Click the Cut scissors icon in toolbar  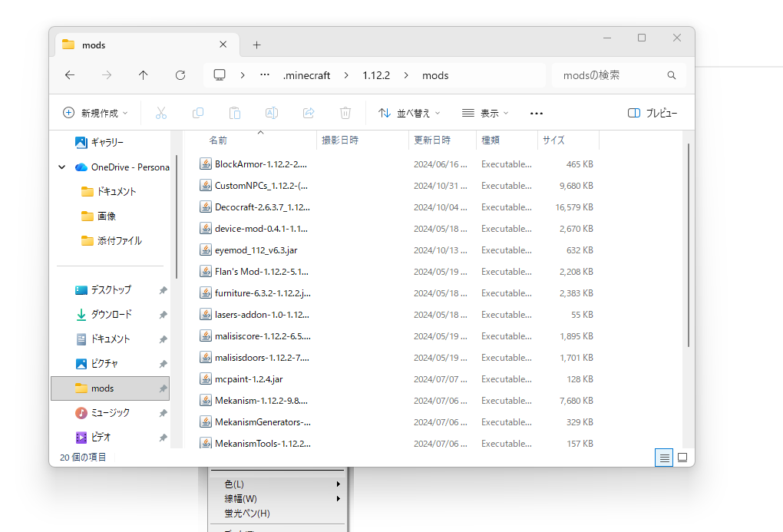click(x=161, y=113)
